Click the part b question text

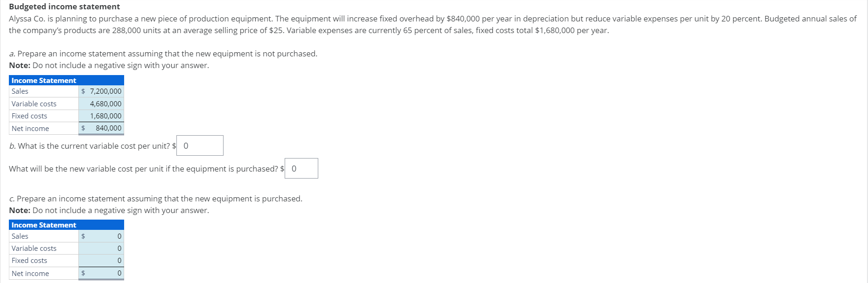tap(91, 145)
